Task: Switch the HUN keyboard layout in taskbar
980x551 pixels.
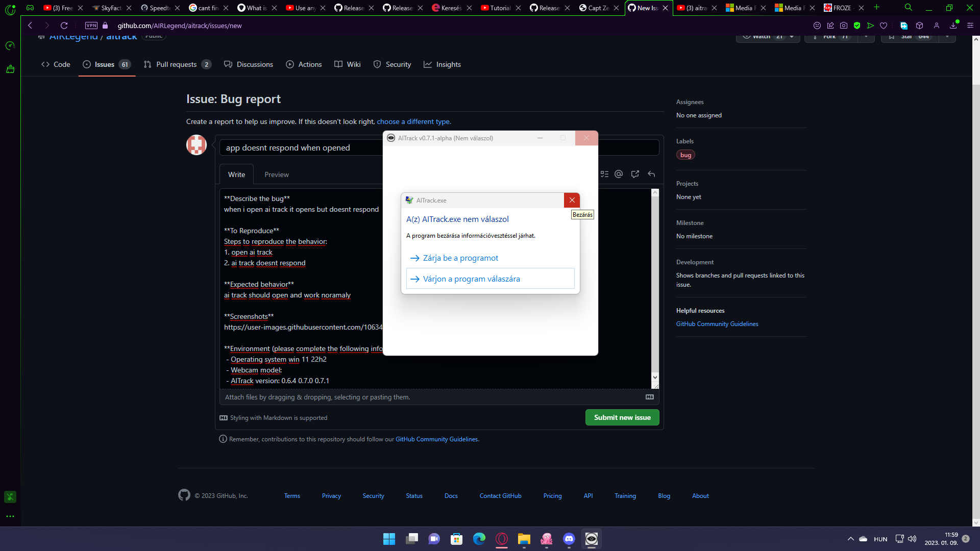Action: [880, 539]
